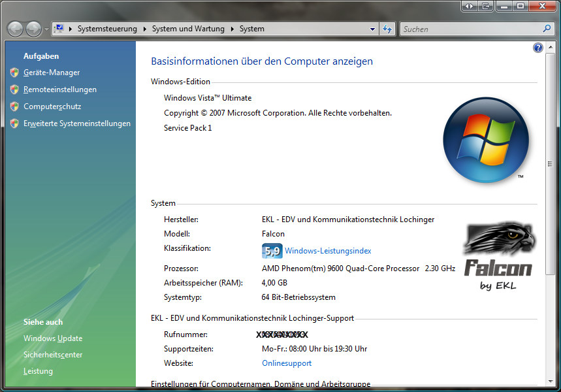Click the text 'Windows Vista™ Ultimate'
The width and height of the screenshot is (561, 392).
tap(208, 98)
